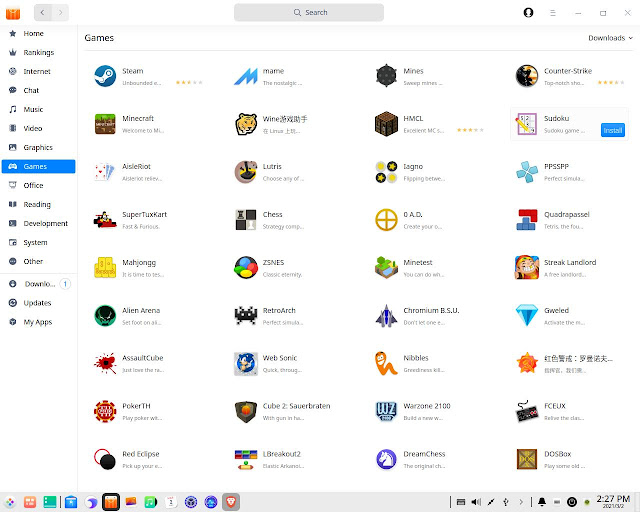Go forward with the right arrow
640x512 pixels.
click(x=60, y=13)
